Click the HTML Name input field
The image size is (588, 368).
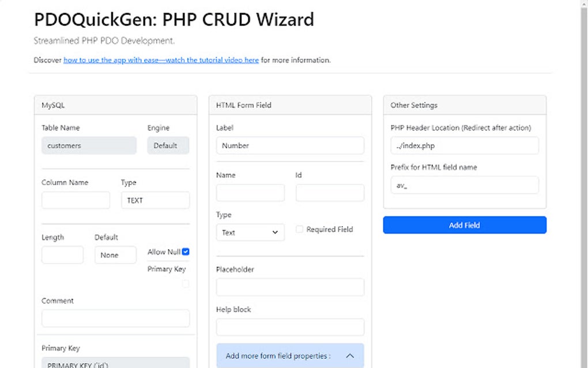[x=250, y=193]
